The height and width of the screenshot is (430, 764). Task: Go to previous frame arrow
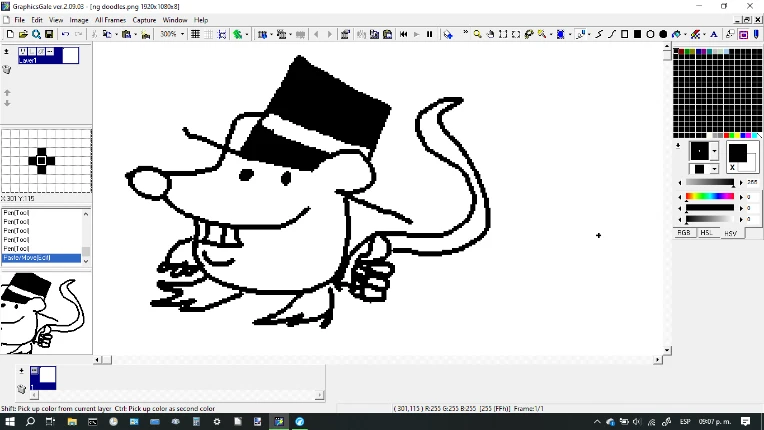317,34
